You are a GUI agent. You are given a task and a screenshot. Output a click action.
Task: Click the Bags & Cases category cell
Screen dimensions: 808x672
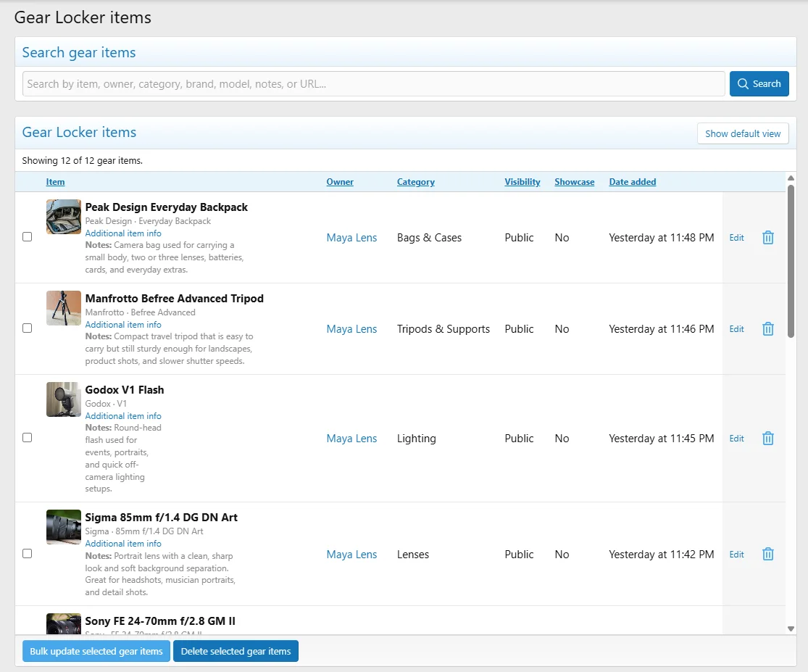pos(429,238)
